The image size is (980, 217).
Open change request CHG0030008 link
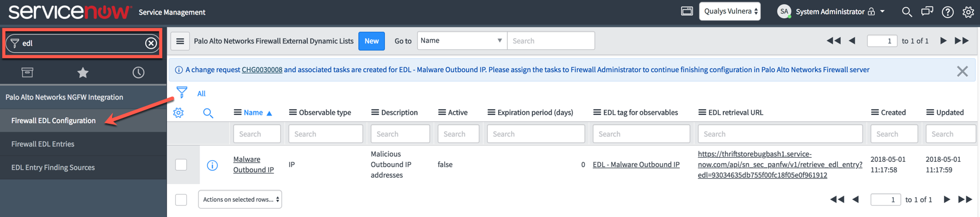click(x=262, y=70)
